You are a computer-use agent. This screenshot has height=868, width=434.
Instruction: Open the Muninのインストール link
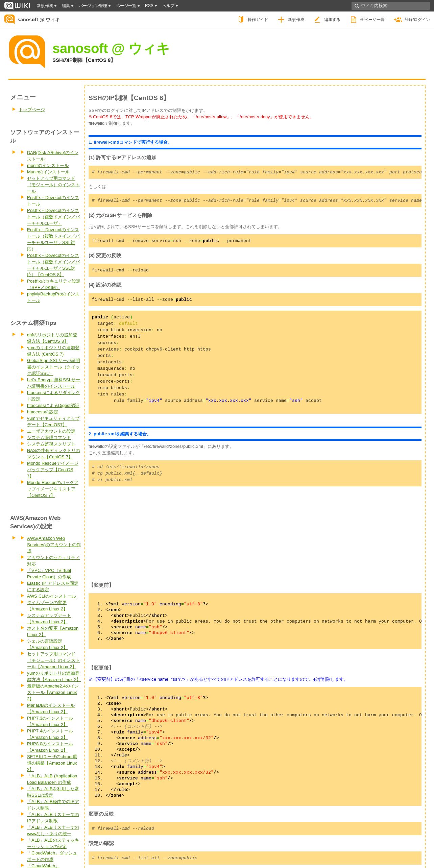coord(48,172)
